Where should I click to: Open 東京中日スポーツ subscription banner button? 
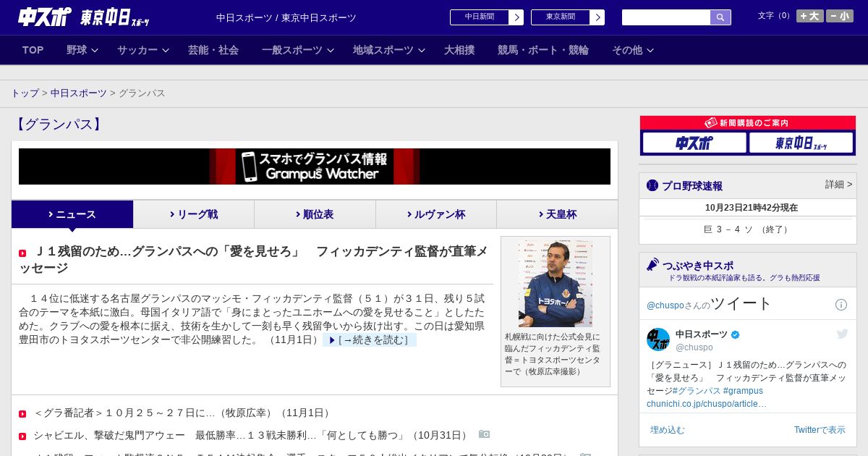click(x=801, y=143)
